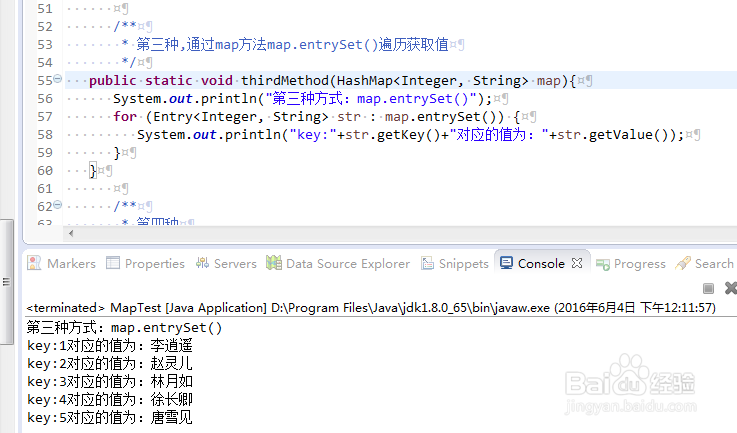Switch to the Properties tab

tap(145, 264)
